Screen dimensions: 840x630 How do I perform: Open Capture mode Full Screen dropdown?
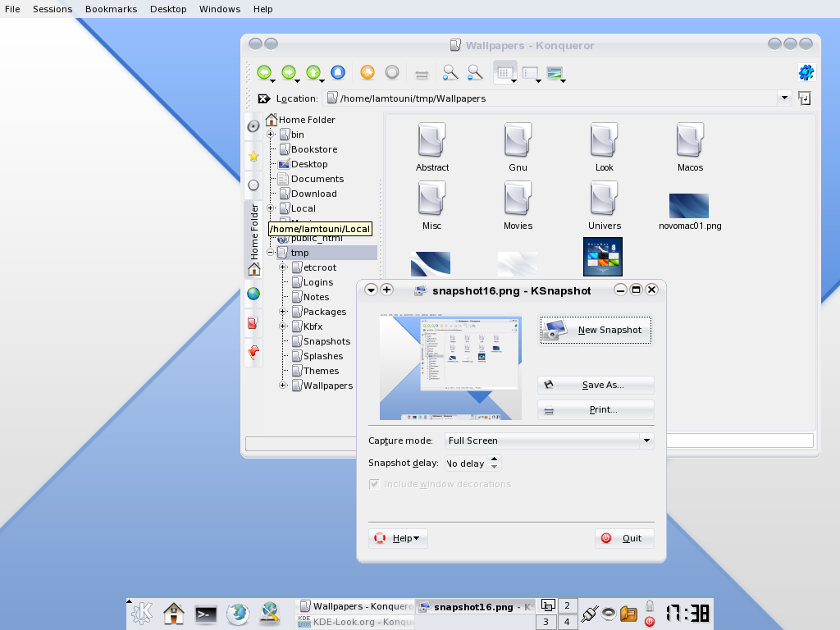click(x=549, y=441)
